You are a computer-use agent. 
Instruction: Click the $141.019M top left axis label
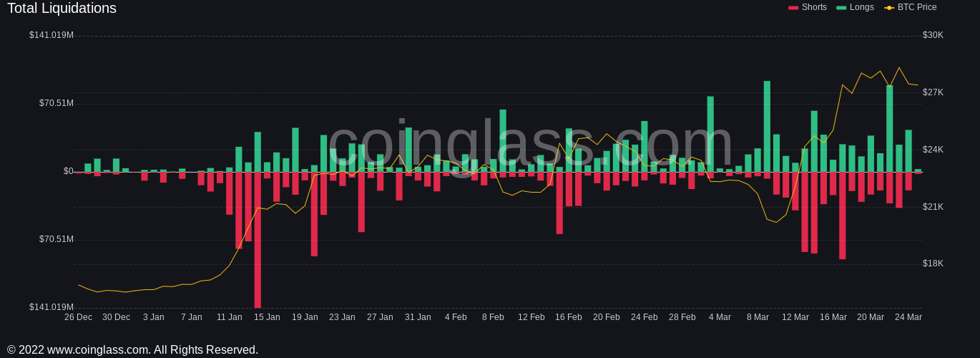[52, 35]
